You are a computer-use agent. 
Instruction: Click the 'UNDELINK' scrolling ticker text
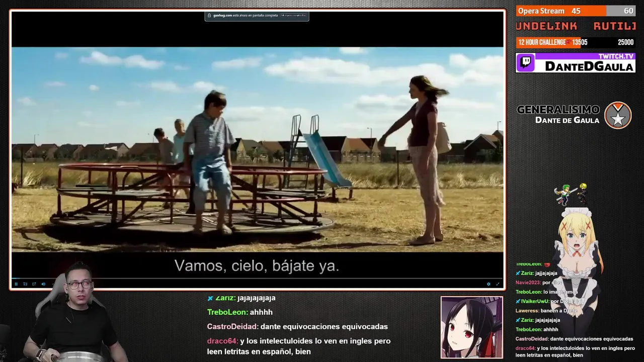pos(546,26)
